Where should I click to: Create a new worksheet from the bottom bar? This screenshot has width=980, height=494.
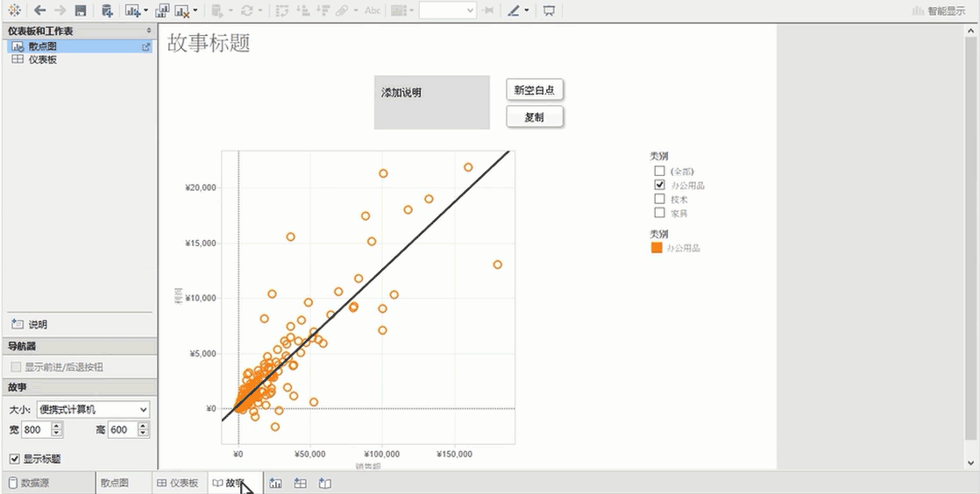(276, 483)
